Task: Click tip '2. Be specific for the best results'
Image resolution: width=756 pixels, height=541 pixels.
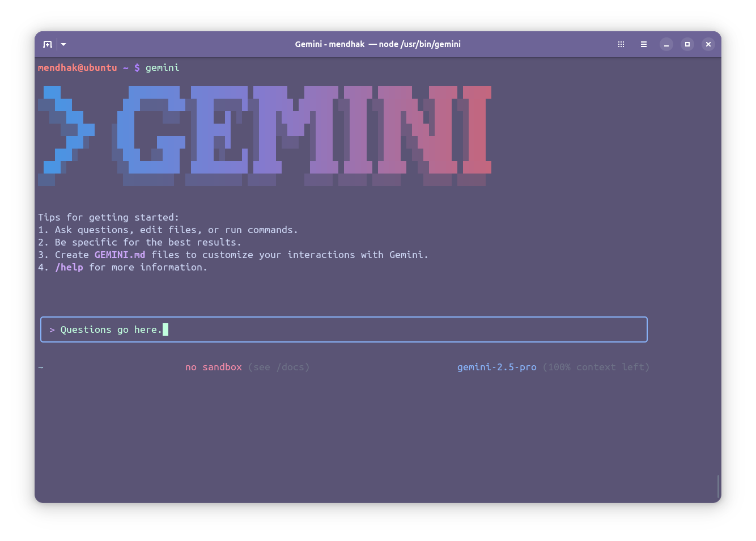Action: pos(140,242)
